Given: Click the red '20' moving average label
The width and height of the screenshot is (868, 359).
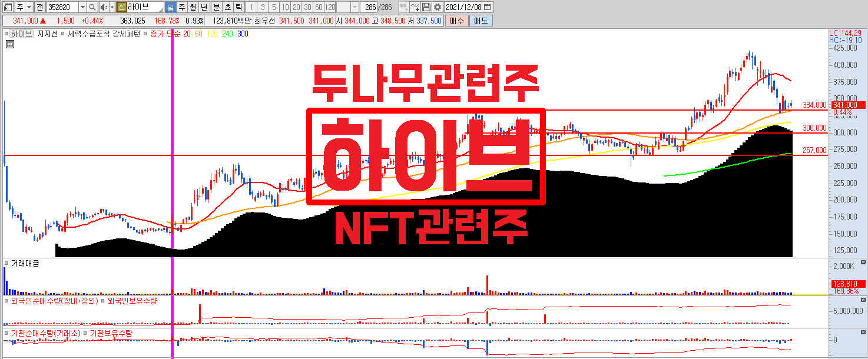Looking at the screenshot, I should [x=187, y=34].
